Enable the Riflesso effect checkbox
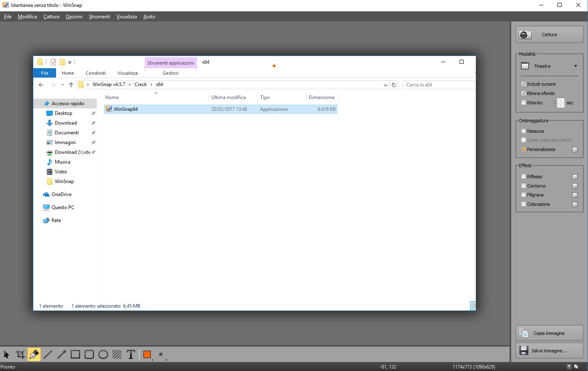The image size is (588, 371). (523, 177)
